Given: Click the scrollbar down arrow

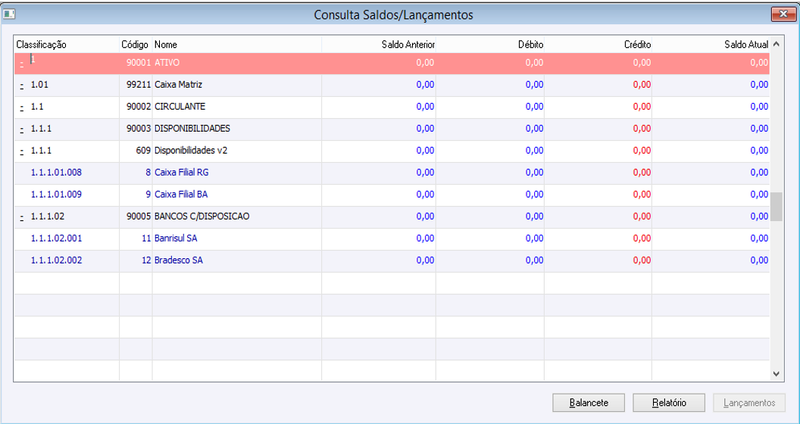Looking at the screenshot, I should click(776, 374).
